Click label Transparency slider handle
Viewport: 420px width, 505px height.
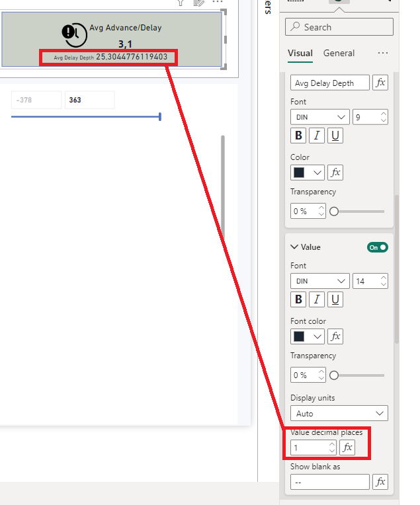pyautogui.click(x=334, y=212)
